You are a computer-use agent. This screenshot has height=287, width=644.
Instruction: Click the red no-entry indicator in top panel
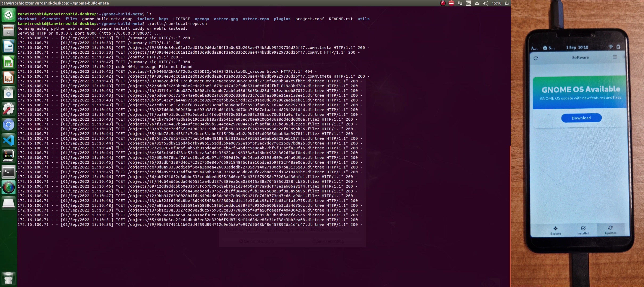[x=451, y=3]
